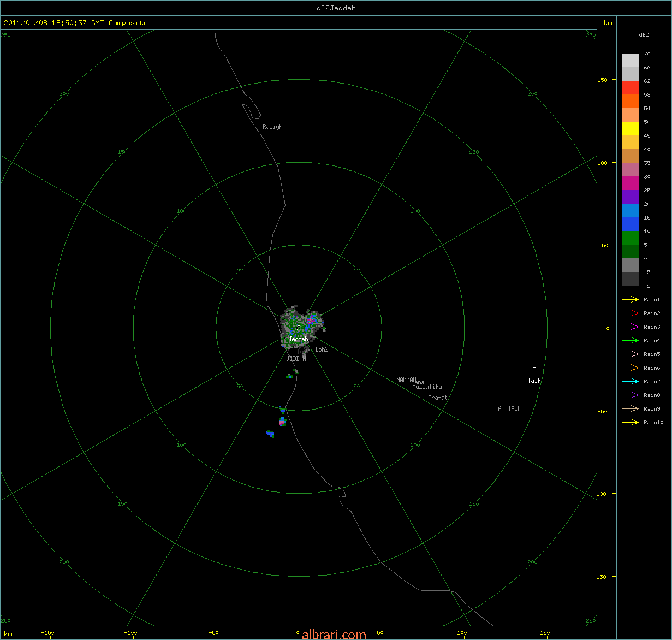The height and width of the screenshot is (640, 672).
Task: Click the cyan Rain7 arrow icon
Action: click(x=631, y=381)
